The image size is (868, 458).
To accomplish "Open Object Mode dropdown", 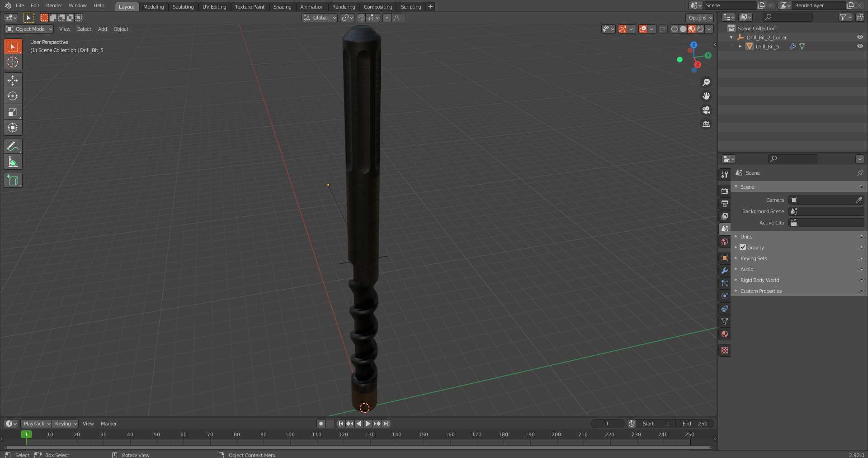I will tap(29, 29).
